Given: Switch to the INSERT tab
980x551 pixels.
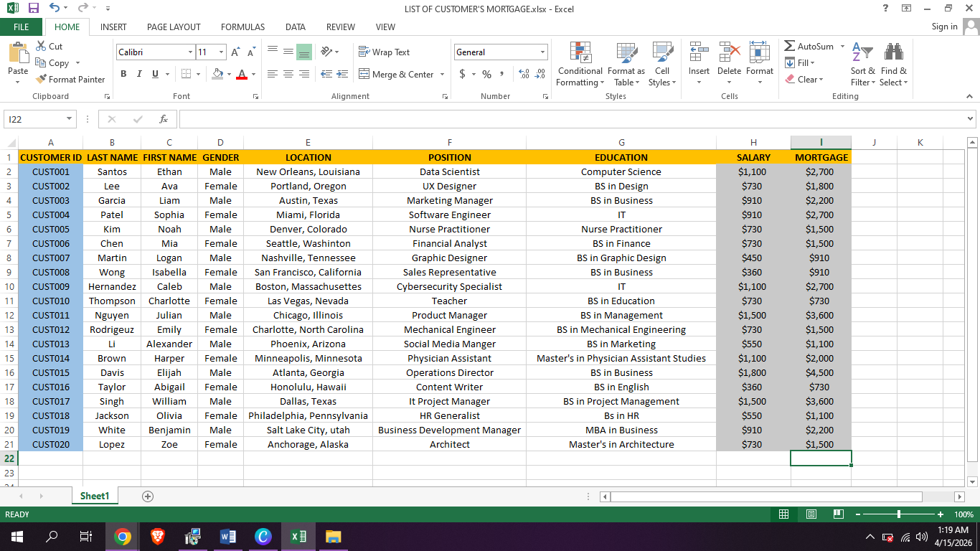Looking at the screenshot, I should point(113,27).
